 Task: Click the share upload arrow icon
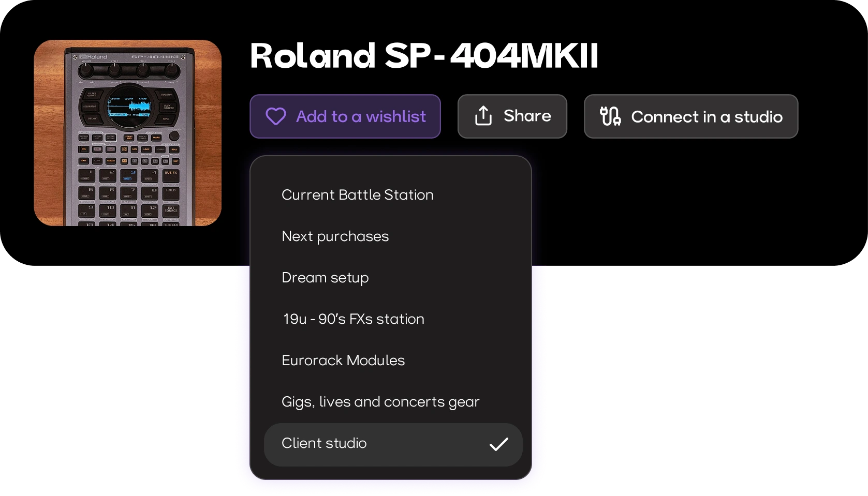click(x=483, y=116)
